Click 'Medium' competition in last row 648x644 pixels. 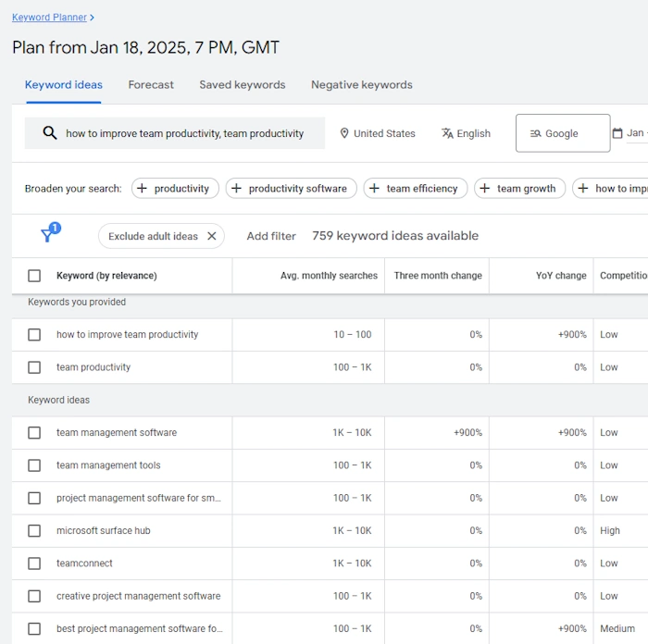tap(617, 628)
